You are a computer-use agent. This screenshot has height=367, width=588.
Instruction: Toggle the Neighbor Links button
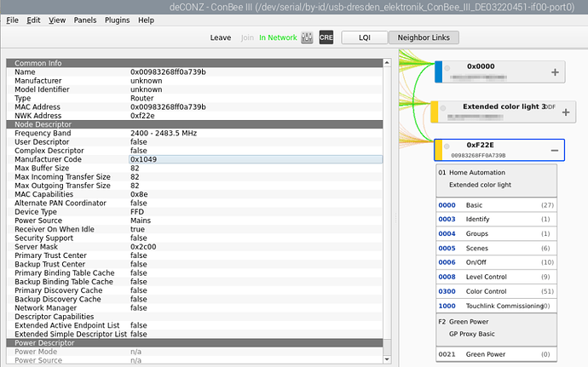424,37
